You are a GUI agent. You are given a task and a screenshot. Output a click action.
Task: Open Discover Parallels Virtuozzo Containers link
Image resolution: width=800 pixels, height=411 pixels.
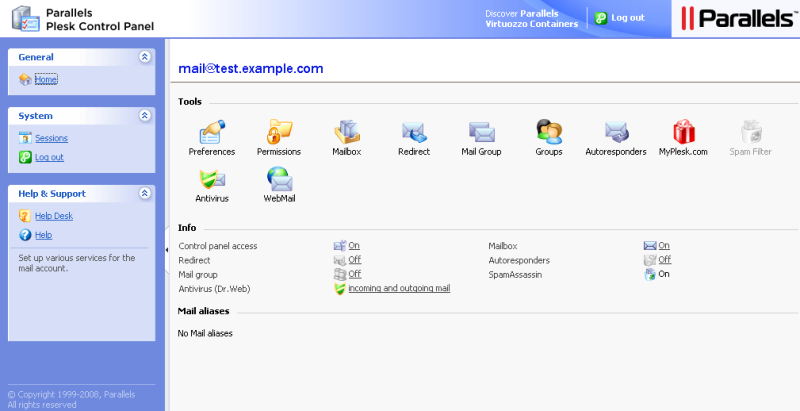(x=532, y=19)
